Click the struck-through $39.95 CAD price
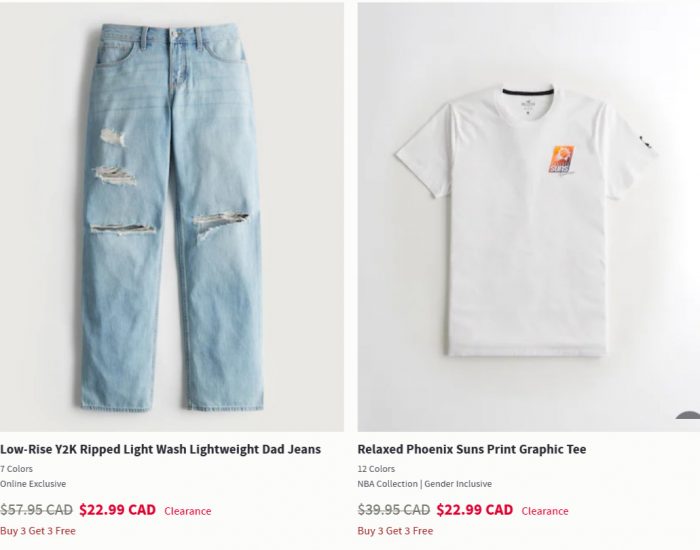Image resolution: width=700 pixels, height=550 pixels. [394, 510]
